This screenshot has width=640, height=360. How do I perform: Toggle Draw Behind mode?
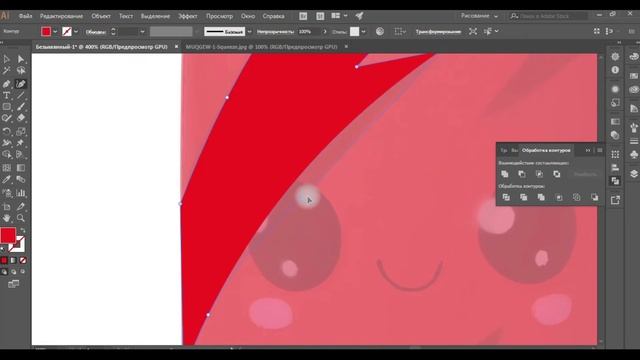[13, 272]
